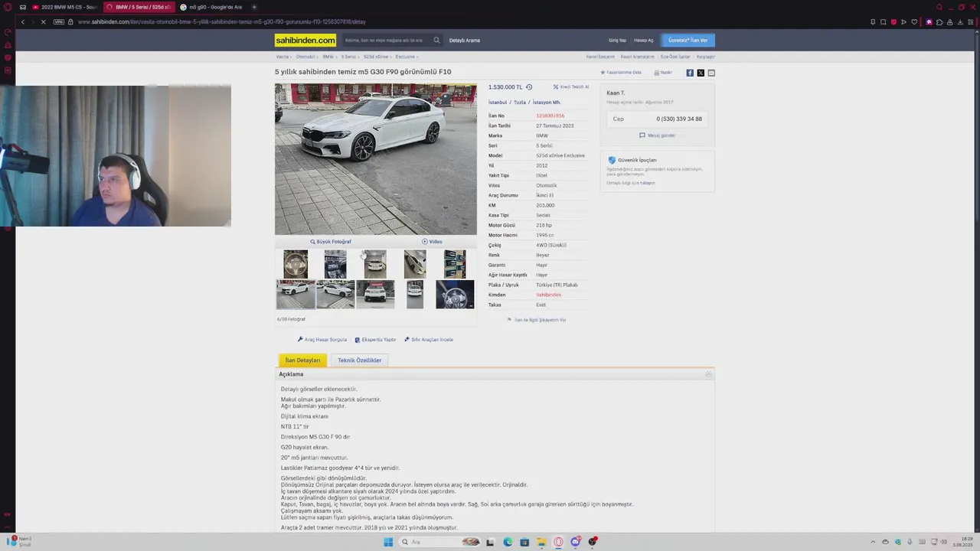Screen dimensions: 980x551
Task: Open Microsoft Edge from taskbar
Action: tap(508, 542)
